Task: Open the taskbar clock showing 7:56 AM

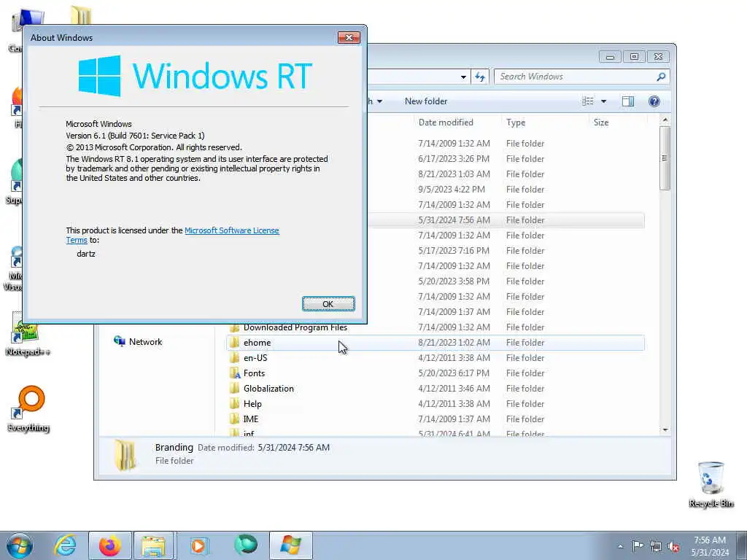Action: 710,546
